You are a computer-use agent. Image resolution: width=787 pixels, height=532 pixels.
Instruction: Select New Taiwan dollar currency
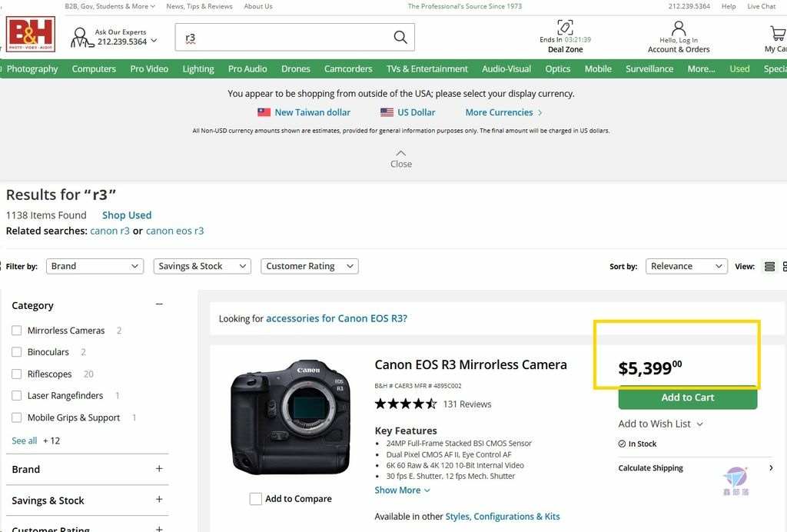point(312,112)
